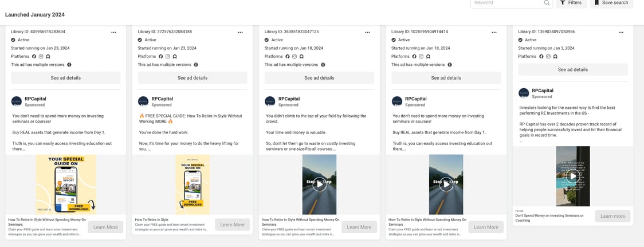Play the video in the FB.ME ad

coord(572,175)
